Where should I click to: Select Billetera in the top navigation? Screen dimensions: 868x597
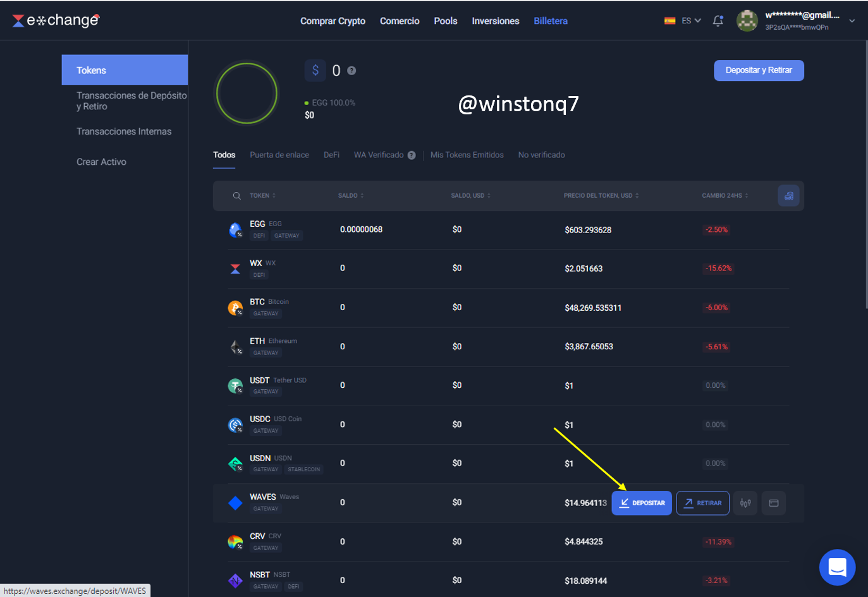(x=551, y=21)
